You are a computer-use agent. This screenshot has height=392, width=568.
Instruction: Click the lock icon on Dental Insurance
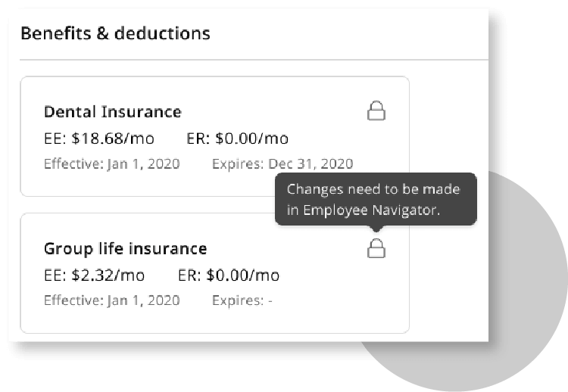376,110
